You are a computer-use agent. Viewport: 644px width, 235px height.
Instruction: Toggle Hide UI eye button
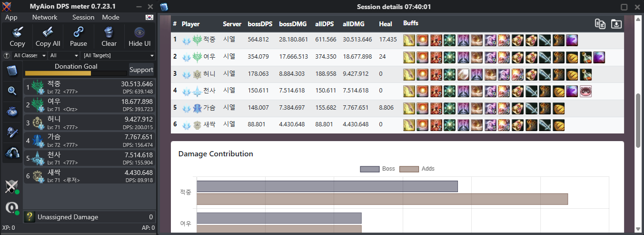pyautogui.click(x=139, y=36)
